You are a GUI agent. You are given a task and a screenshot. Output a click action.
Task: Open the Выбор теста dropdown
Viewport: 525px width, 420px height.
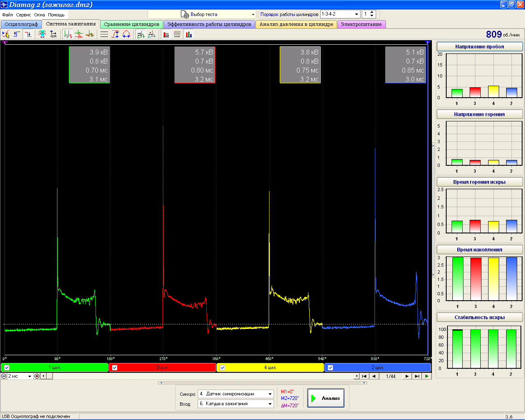pyautogui.click(x=202, y=14)
